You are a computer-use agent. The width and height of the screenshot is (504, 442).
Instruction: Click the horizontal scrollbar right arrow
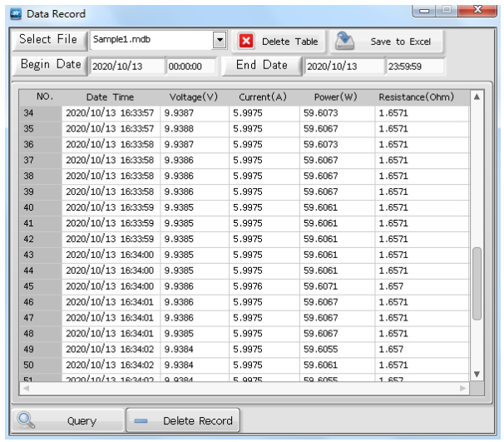click(x=463, y=388)
